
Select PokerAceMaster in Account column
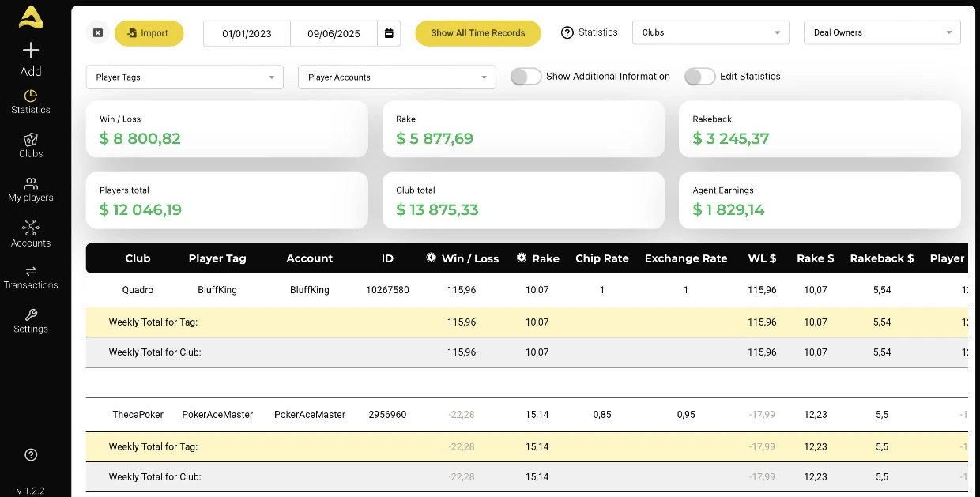pos(310,415)
